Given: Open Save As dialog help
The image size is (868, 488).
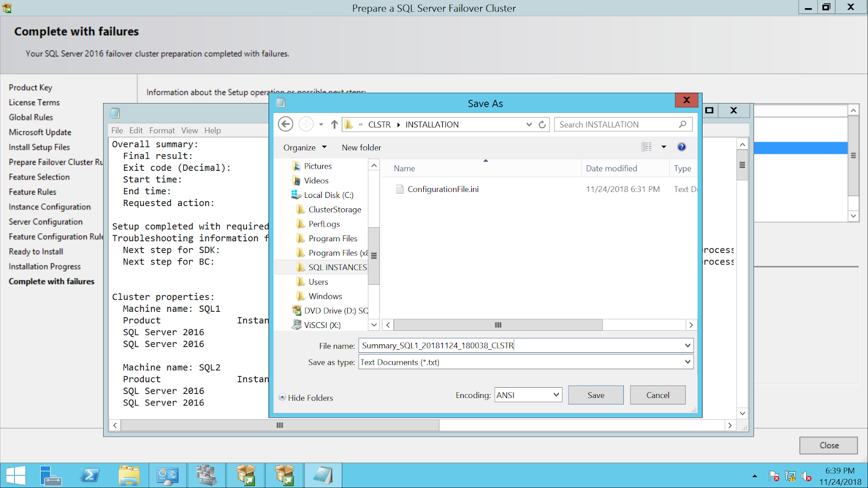Looking at the screenshot, I should 682,147.
